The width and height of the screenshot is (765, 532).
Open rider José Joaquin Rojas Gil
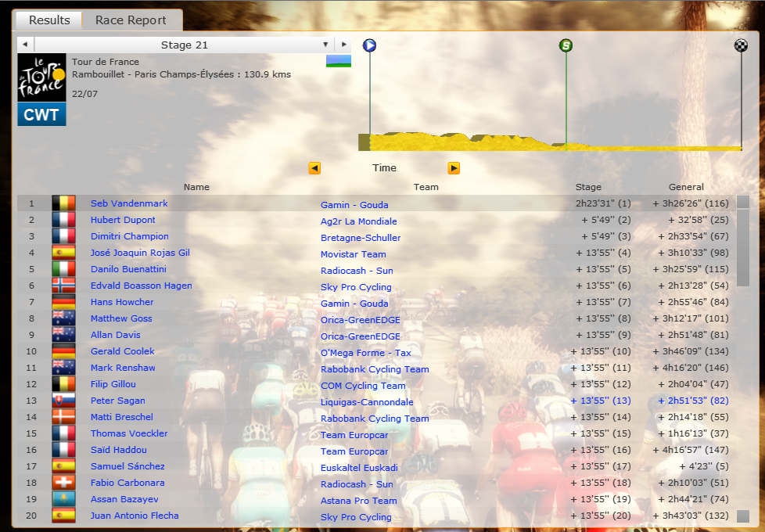click(140, 253)
